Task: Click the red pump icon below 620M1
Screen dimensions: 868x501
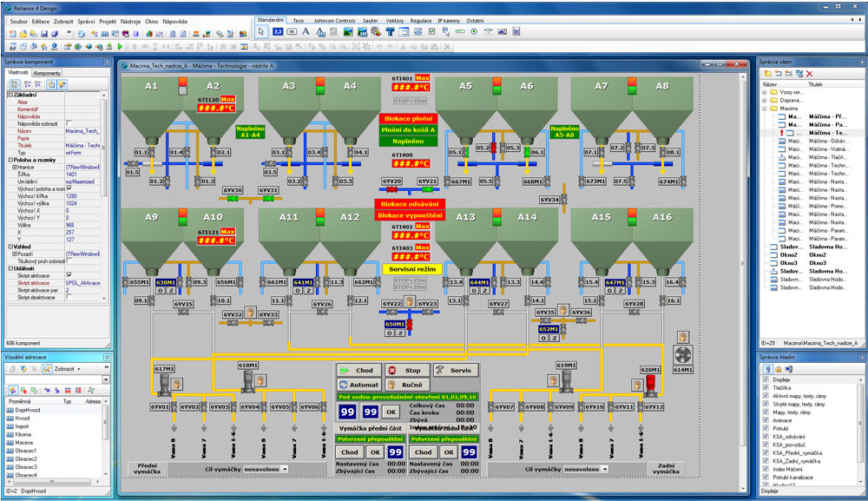Action: point(650,386)
